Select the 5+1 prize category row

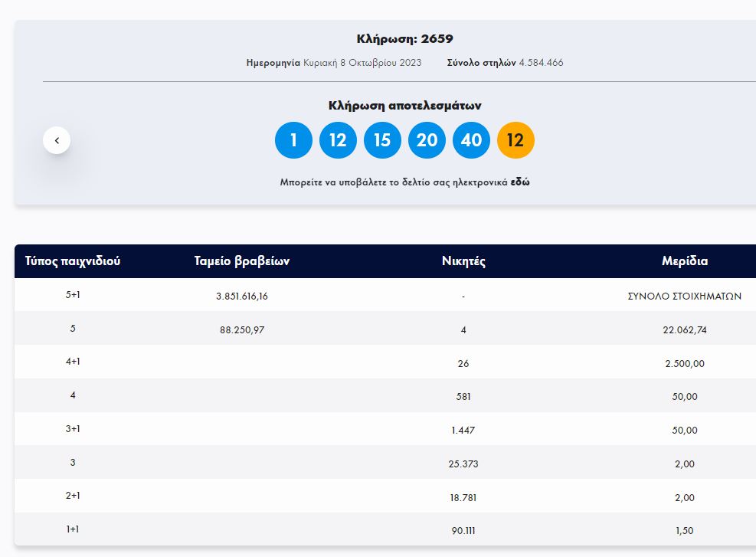[73, 295]
